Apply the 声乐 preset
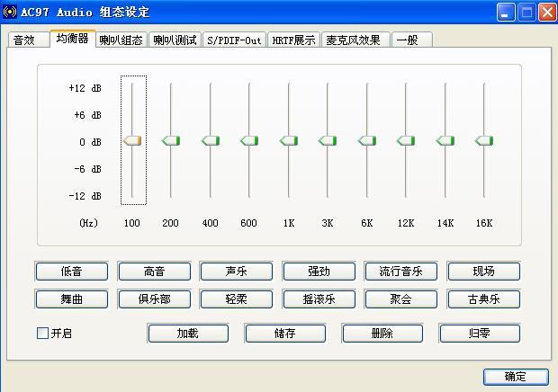 pos(237,272)
